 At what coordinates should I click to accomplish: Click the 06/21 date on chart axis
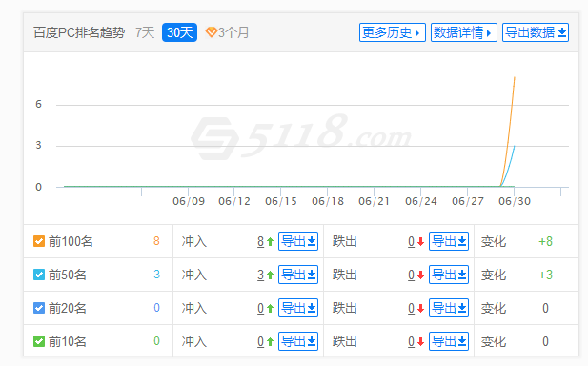(374, 201)
